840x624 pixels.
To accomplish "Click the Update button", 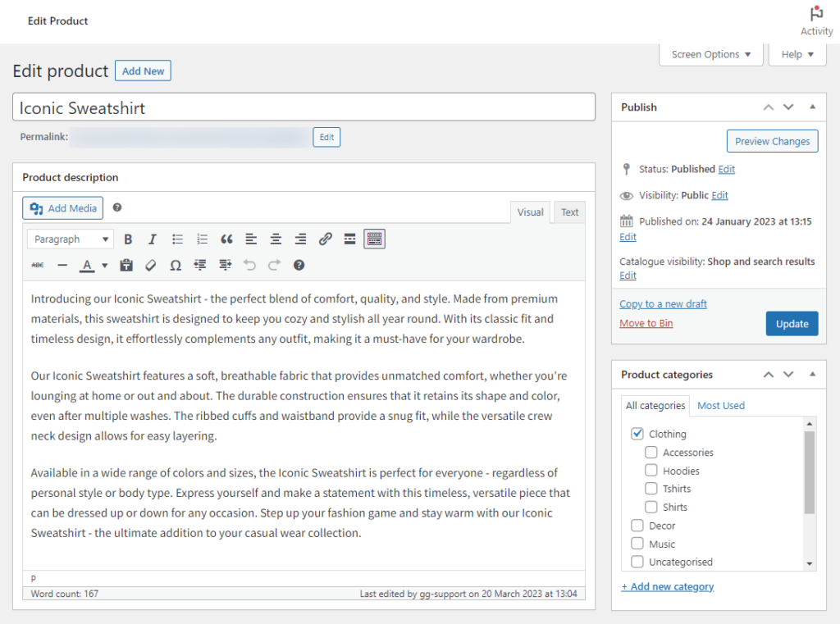I will coord(792,323).
